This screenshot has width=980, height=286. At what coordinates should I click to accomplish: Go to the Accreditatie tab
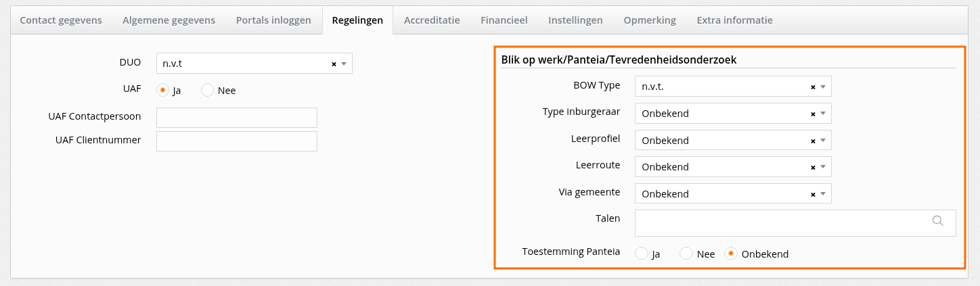coord(432,20)
